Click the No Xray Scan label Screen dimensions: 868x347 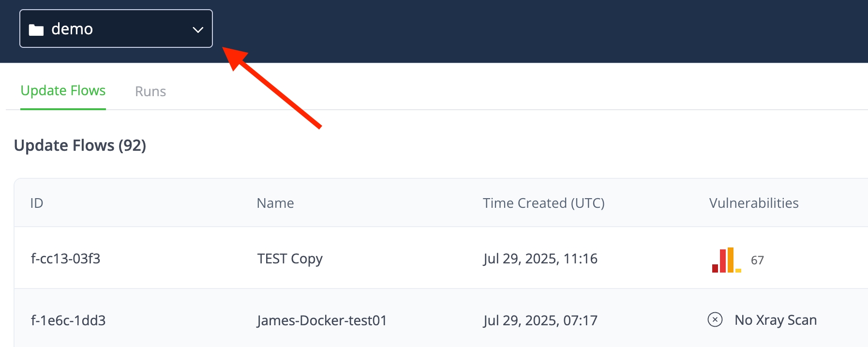coord(775,320)
